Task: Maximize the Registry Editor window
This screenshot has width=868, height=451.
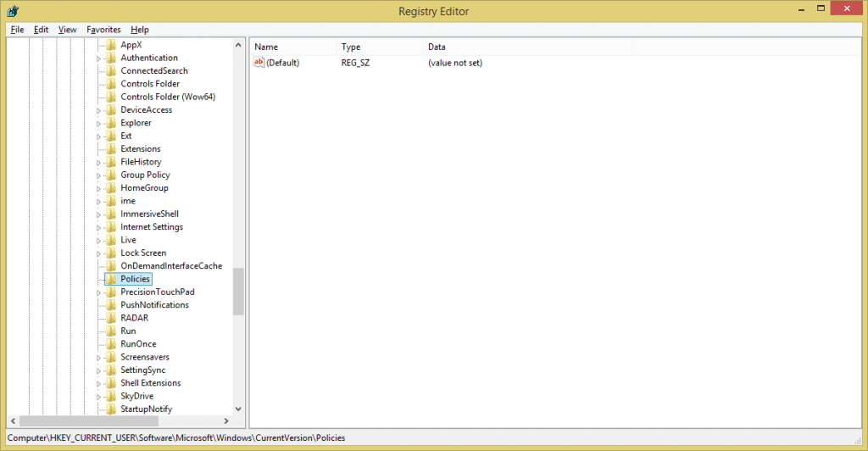Action: coord(821,8)
